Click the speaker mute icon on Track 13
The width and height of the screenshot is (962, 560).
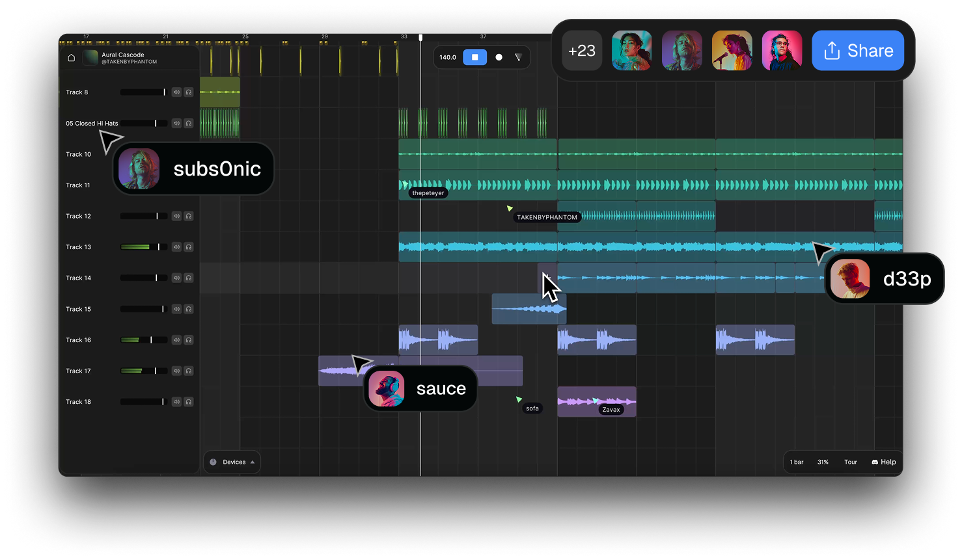(176, 247)
